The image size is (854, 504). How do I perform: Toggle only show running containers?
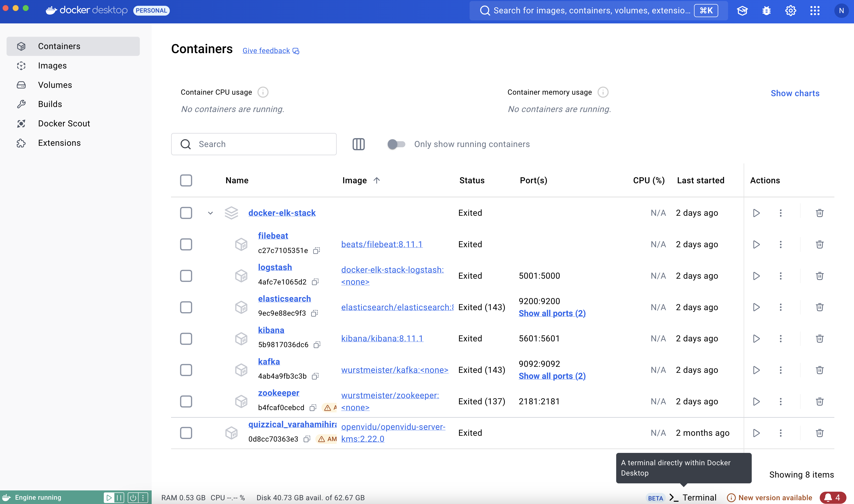pyautogui.click(x=396, y=144)
